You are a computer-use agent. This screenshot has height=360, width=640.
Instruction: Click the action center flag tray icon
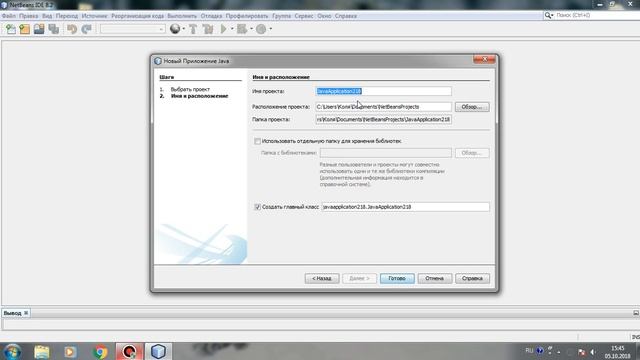pyautogui.click(x=582, y=352)
